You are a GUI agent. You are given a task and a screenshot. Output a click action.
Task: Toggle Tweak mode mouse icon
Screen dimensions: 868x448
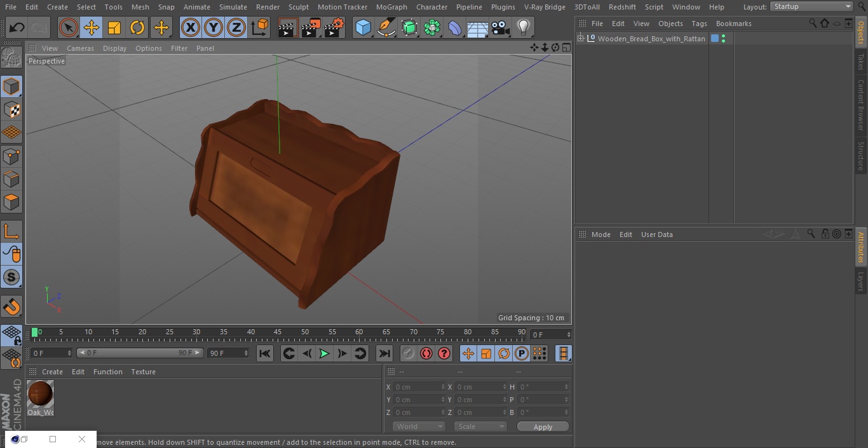click(x=11, y=254)
